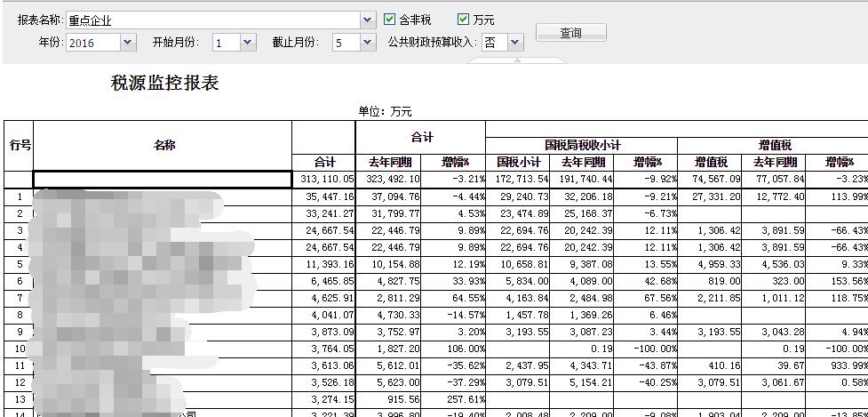Click row number 9 in 行号 column
Screen dimensions: 868x417
tap(19, 333)
